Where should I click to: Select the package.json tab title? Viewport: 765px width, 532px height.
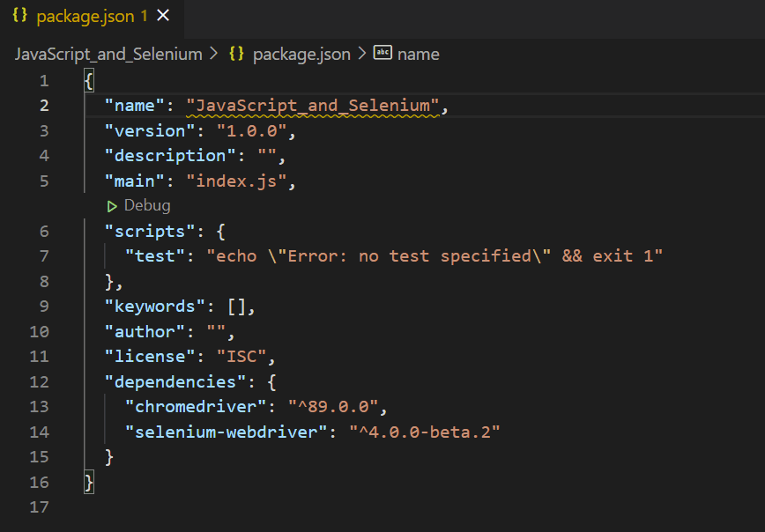(x=86, y=16)
